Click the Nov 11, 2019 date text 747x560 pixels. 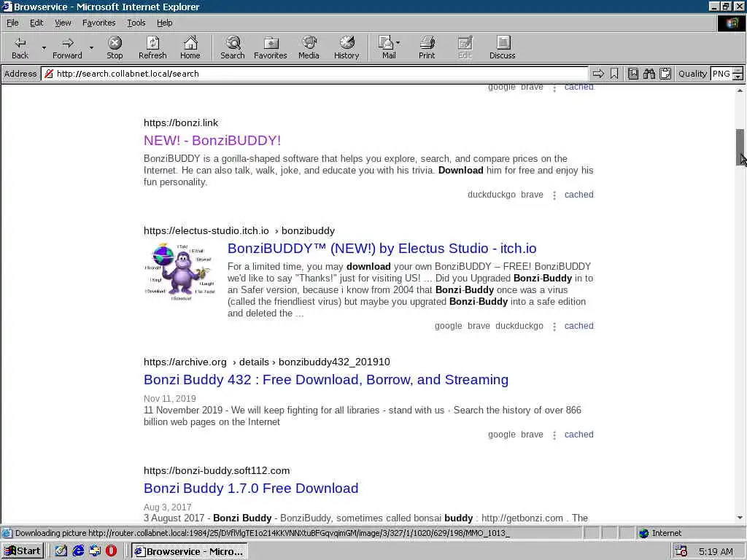click(x=169, y=399)
